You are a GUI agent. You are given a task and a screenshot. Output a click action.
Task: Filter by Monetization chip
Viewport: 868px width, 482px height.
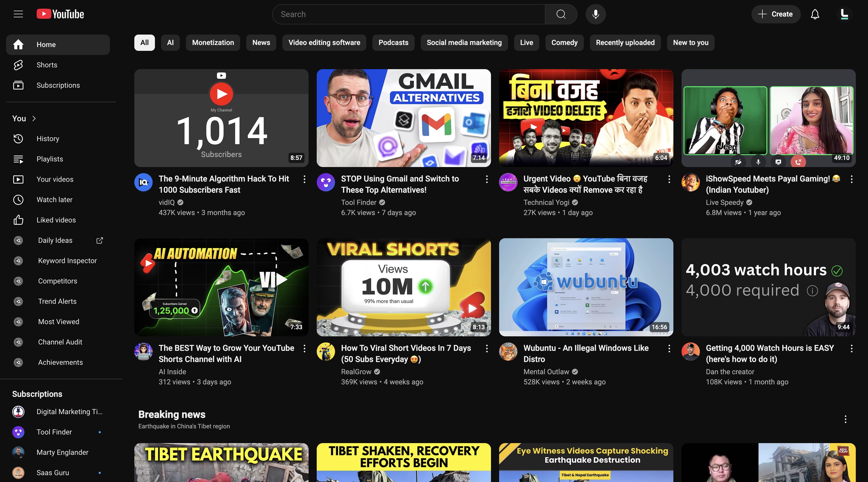(213, 43)
